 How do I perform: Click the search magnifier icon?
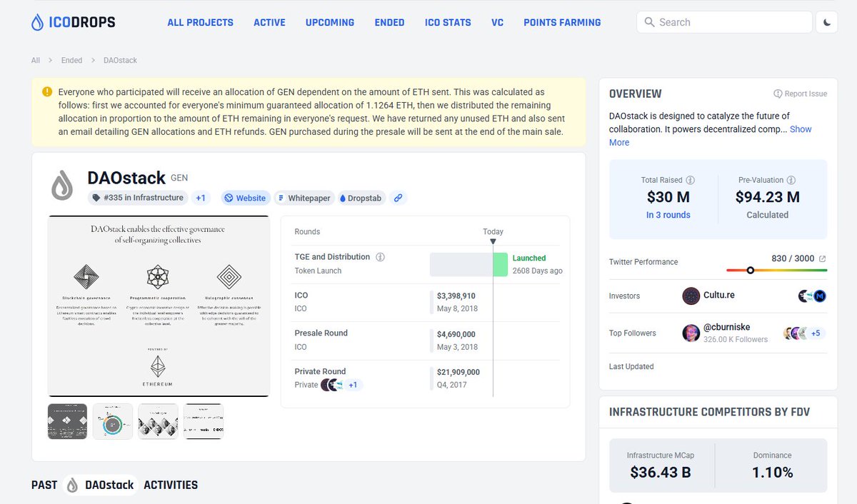(x=649, y=22)
